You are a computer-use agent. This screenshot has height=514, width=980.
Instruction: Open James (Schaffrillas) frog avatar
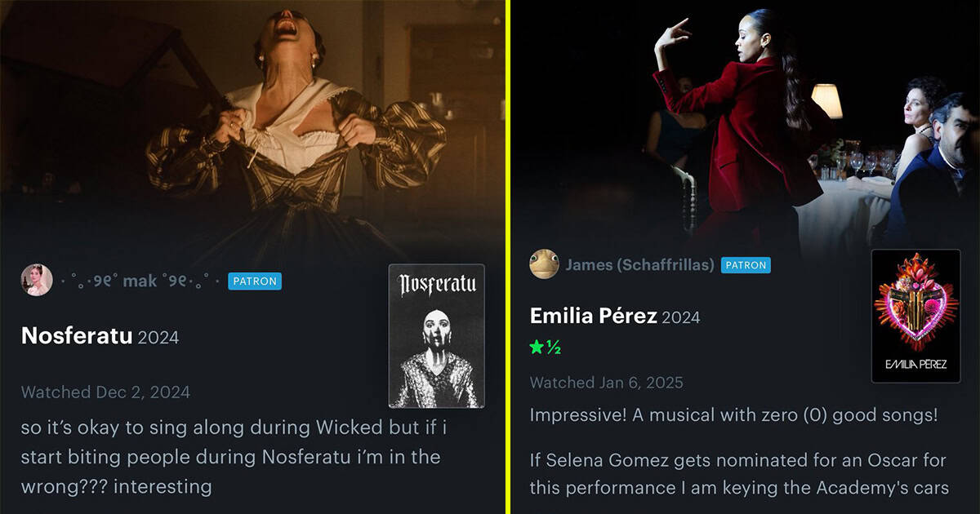(544, 264)
